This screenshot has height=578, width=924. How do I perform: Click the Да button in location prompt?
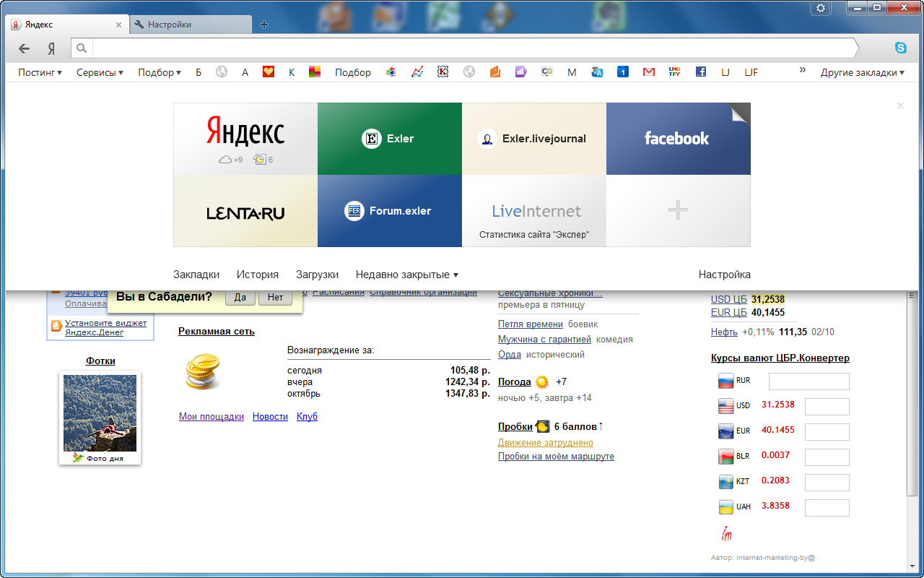240,297
